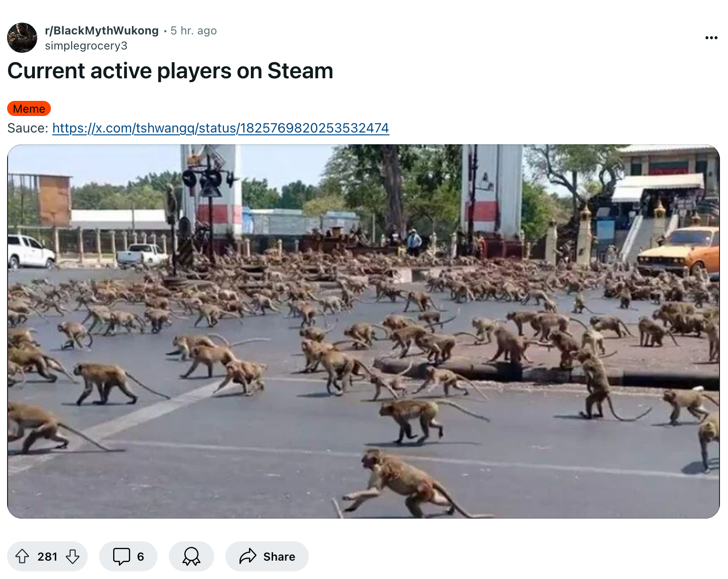This screenshot has width=728, height=579.
Task: Open the r/BlackMythWukong subreddit link
Action: point(102,31)
